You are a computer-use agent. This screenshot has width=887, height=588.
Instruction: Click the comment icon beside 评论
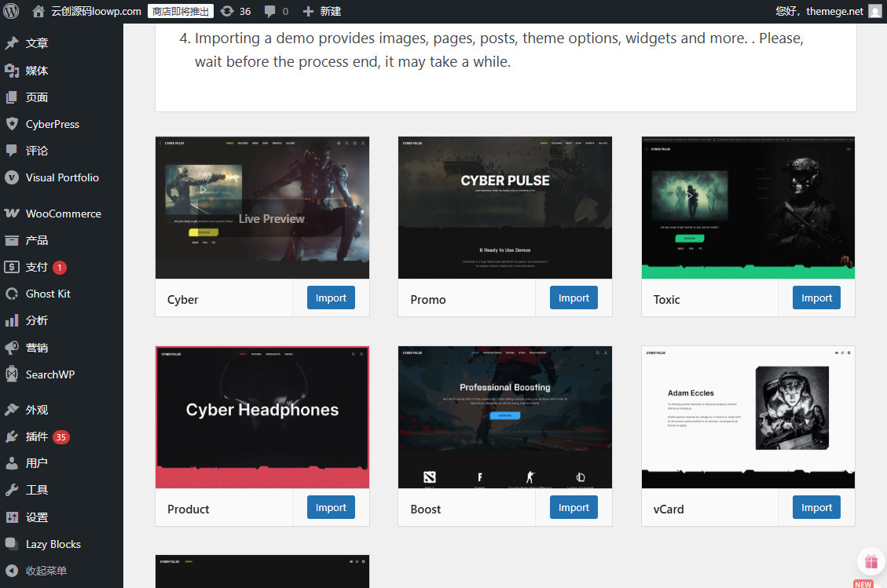point(12,151)
